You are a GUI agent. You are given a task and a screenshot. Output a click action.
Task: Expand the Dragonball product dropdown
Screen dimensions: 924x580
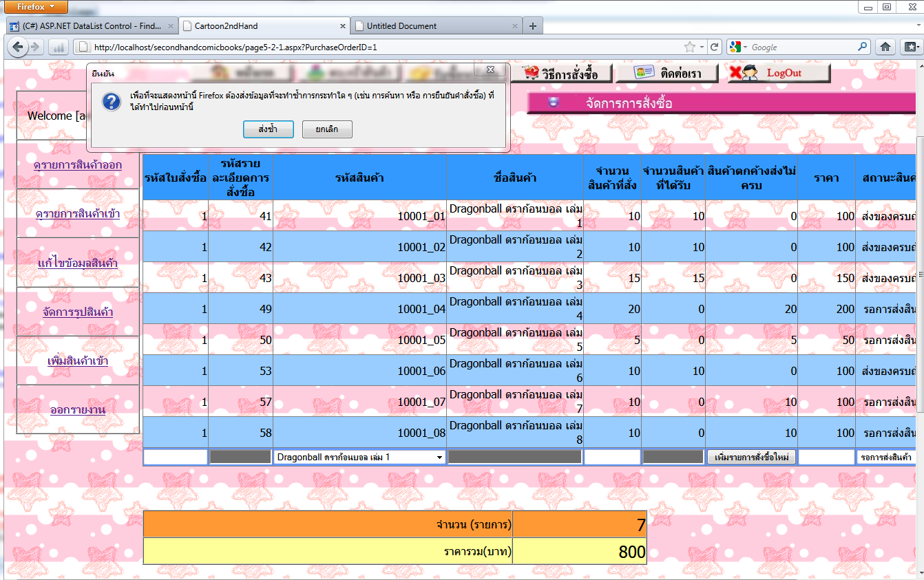439,458
